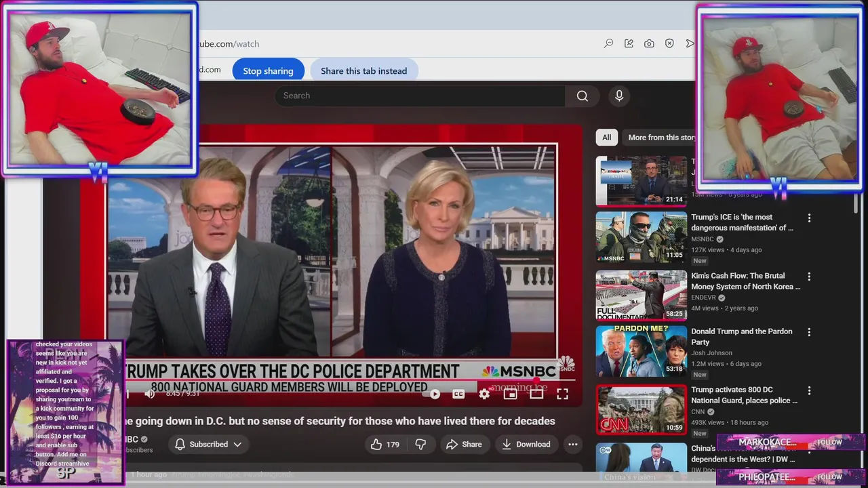The height and width of the screenshot is (488, 868).
Task: Click the "493K views · 18 hours ago" text
Action: point(729,422)
